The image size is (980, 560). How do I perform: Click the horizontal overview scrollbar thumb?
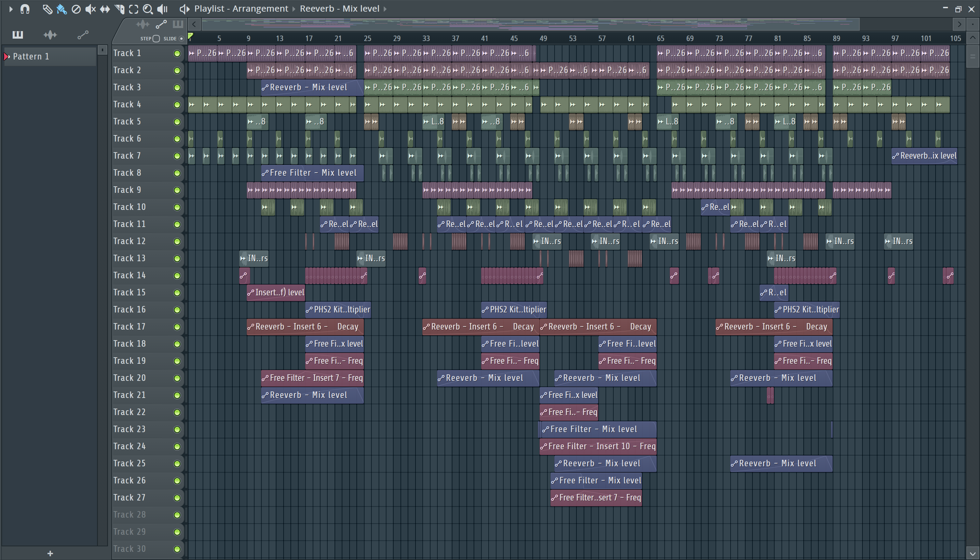530,24
